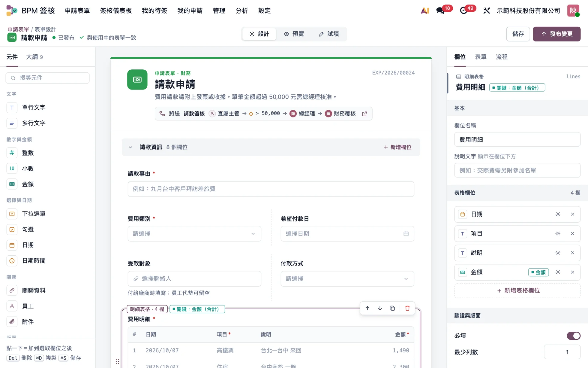Switch to the 表單 tab in right panel

(x=481, y=57)
